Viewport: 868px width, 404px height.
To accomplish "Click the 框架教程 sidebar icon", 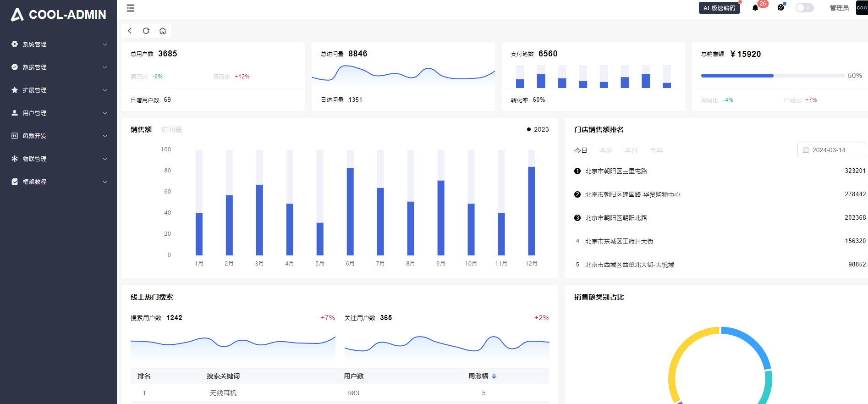I will (15, 182).
